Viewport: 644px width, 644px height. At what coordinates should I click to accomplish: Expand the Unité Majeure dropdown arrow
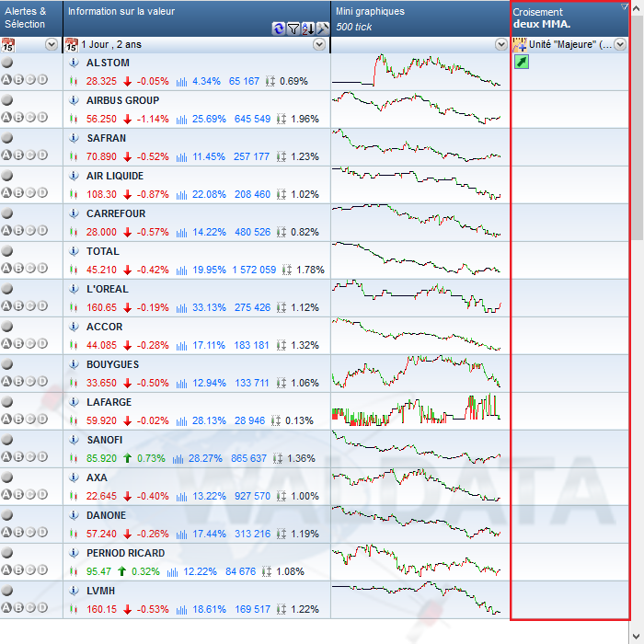[x=620, y=44]
